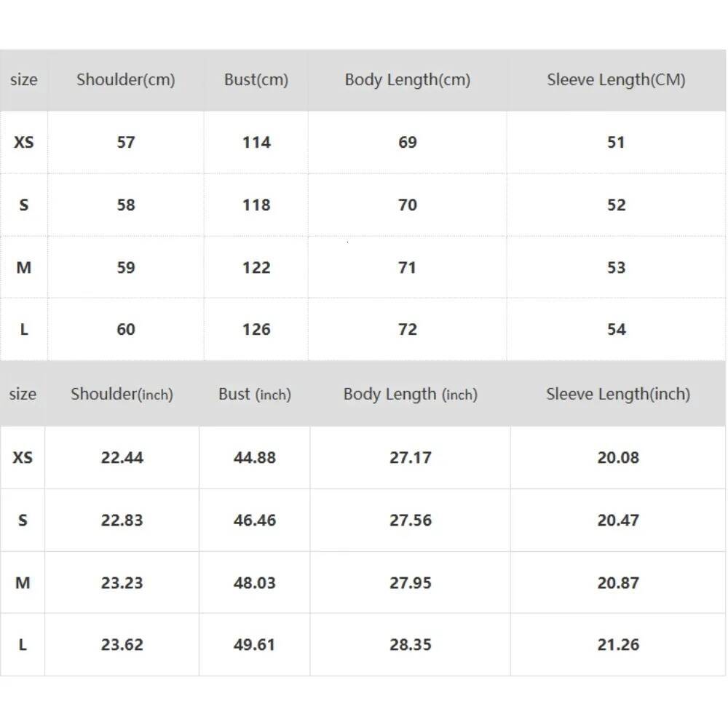Click the XS bust value 114
728x728 pixels.
point(256,143)
